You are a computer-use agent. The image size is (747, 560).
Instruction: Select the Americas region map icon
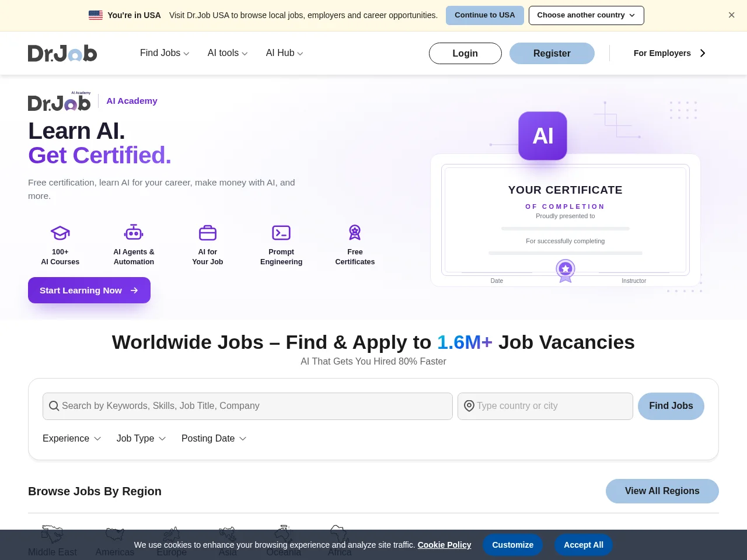(x=115, y=534)
